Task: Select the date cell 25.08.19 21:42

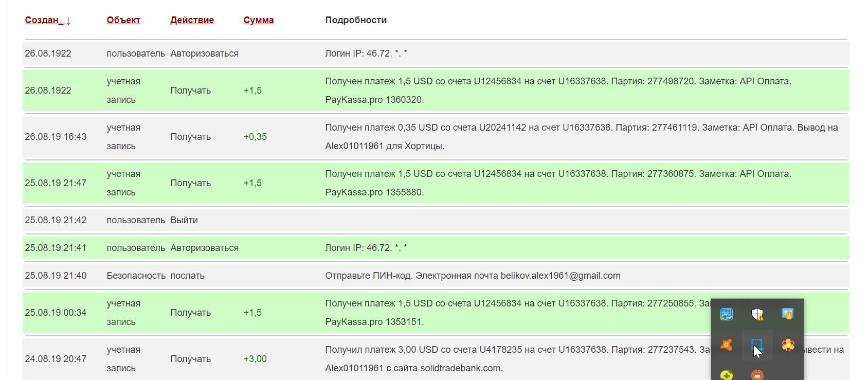Action: pos(56,220)
